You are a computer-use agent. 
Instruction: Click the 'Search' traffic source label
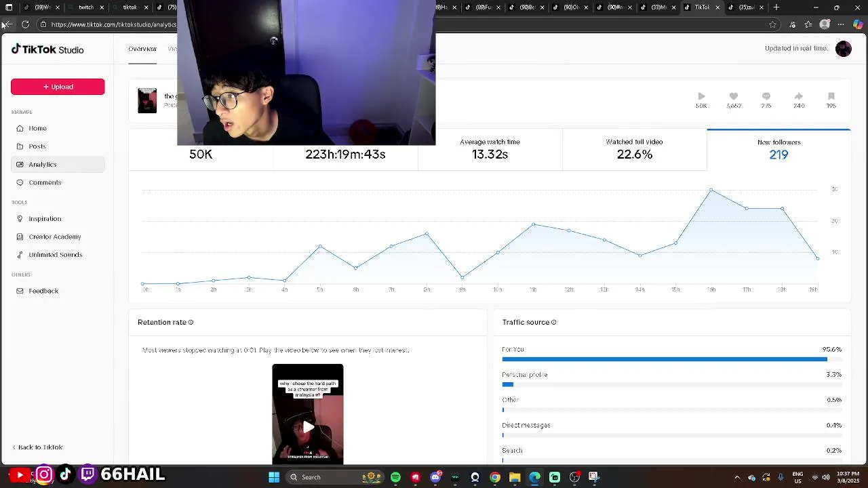pyautogui.click(x=512, y=451)
